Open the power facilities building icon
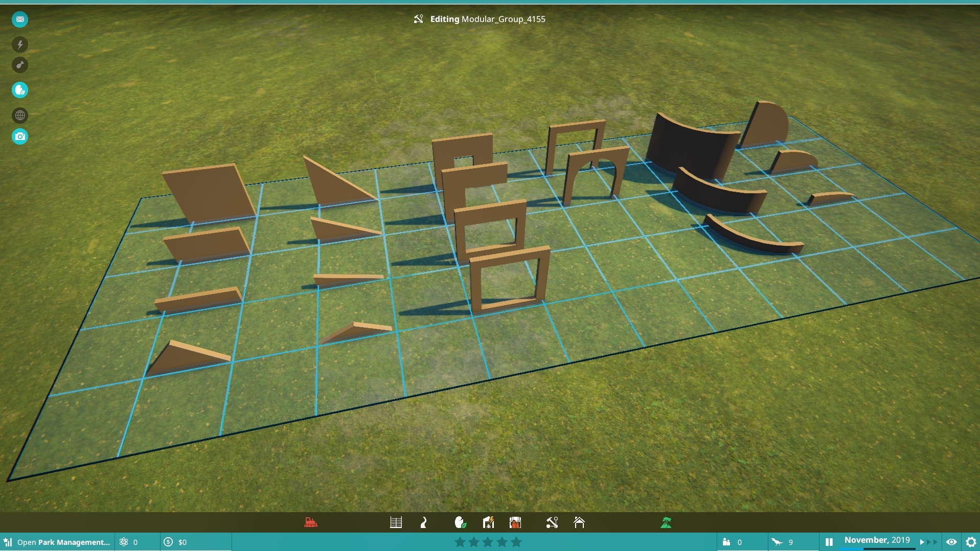Image resolution: width=980 pixels, height=551 pixels. (x=488, y=522)
